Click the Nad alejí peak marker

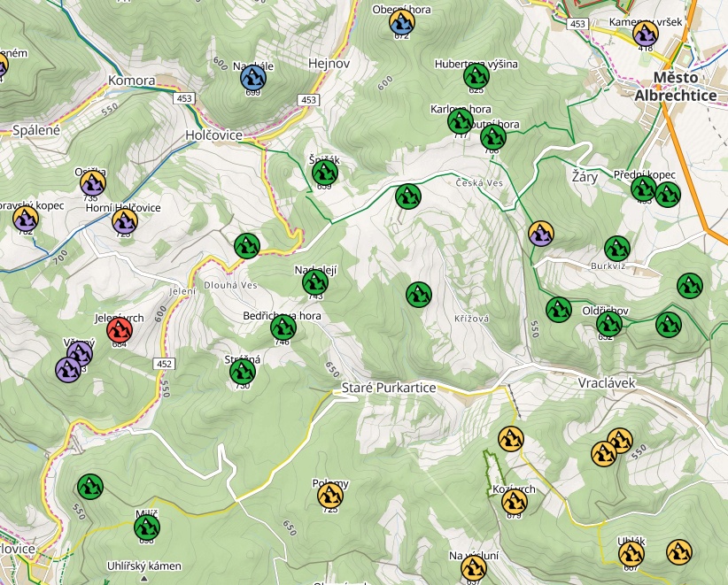tap(314, 283)
